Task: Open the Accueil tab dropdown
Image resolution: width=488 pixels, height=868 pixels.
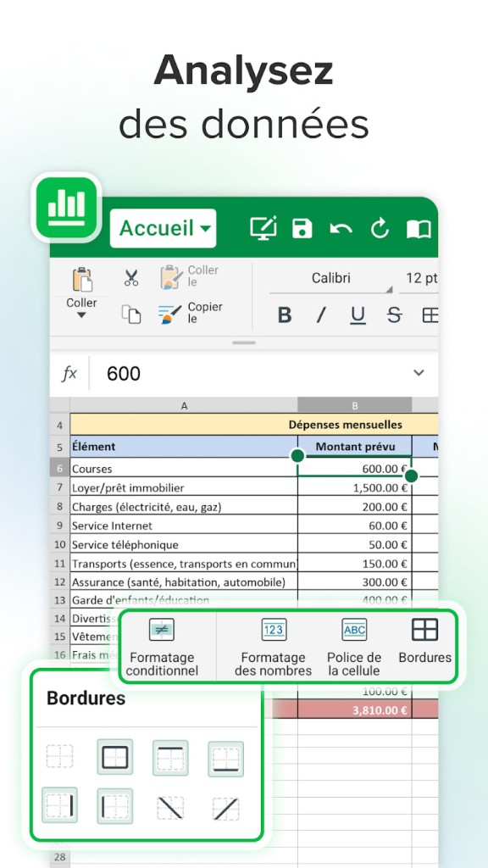Action: (164, 228)
